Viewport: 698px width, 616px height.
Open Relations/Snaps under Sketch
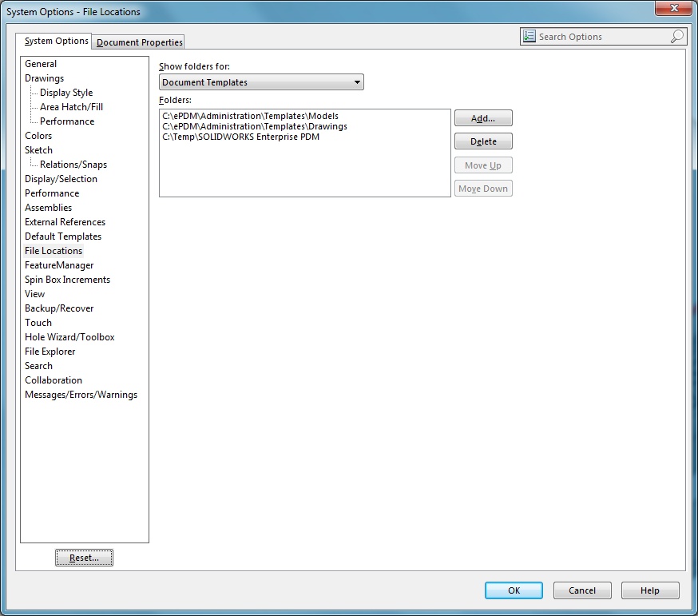coord(73,165)
